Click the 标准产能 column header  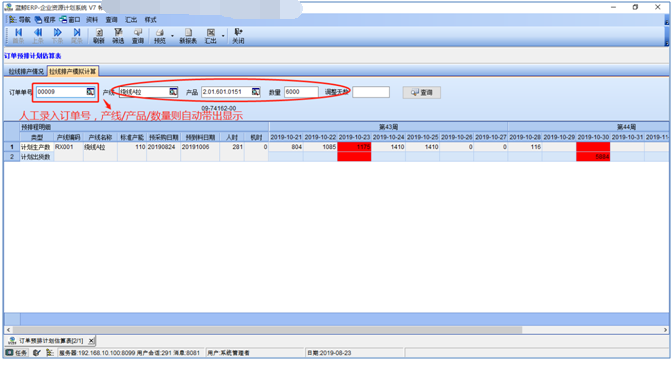point(132,137)
